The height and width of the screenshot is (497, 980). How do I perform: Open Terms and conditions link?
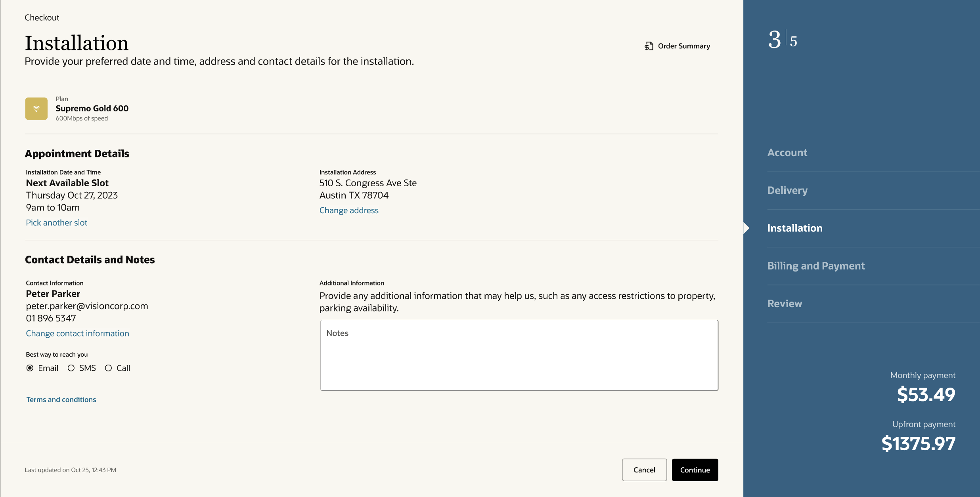point(61,400)
